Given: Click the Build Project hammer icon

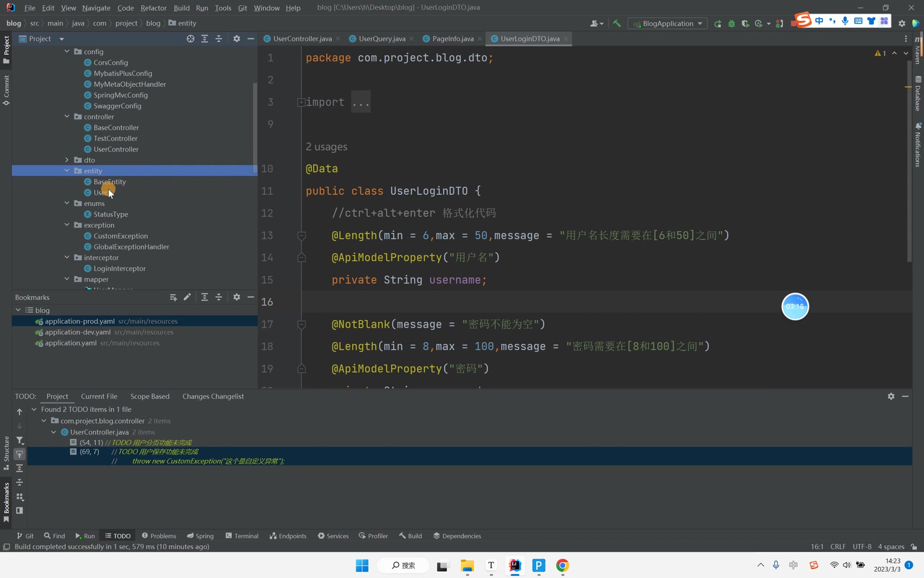Looking at the screenshot, I should (617, 24).
